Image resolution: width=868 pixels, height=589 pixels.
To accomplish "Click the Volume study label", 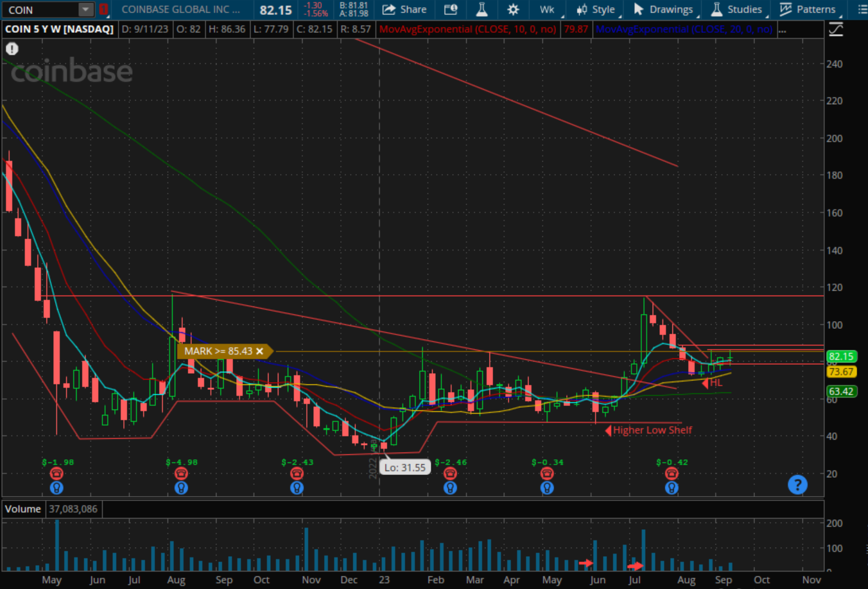I will point(23,509).
